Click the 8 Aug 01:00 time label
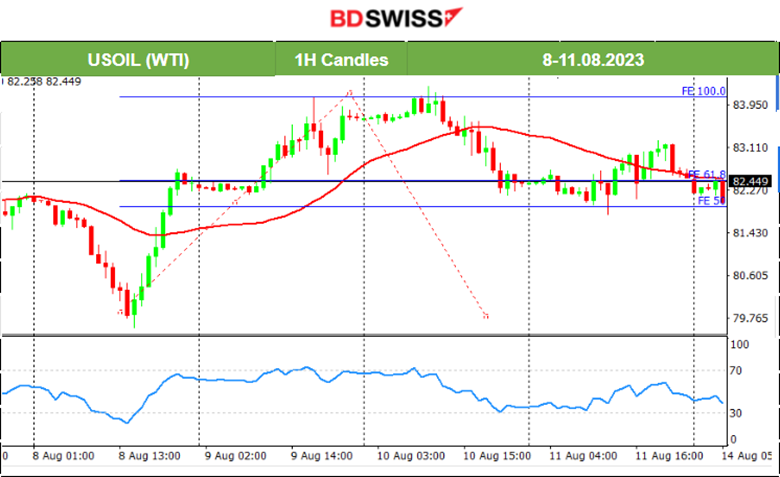 pyautogui.click(x=63, y=456)
